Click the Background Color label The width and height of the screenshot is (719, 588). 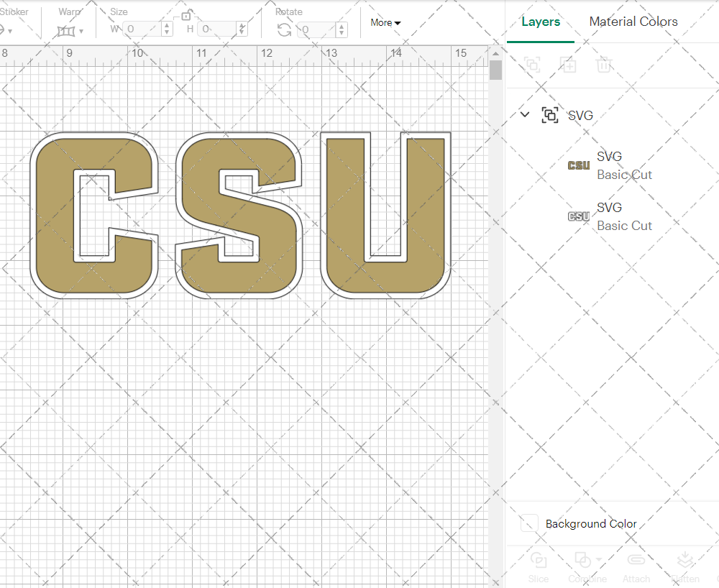(x=591, y=523)
